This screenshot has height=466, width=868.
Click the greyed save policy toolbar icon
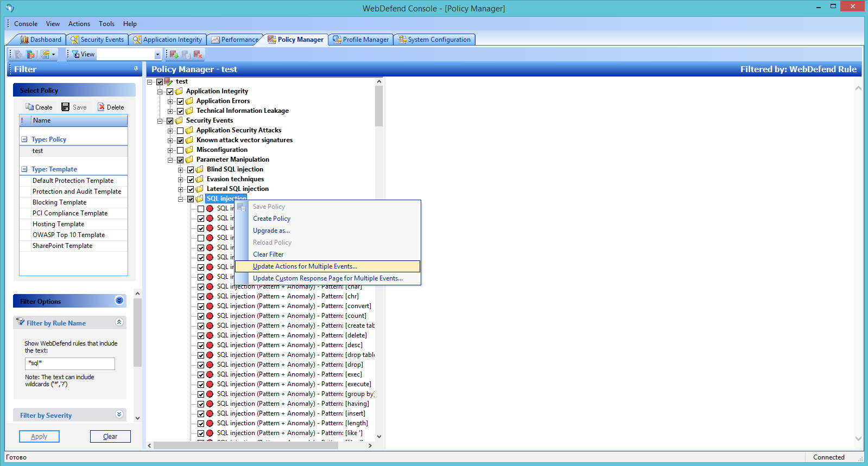pyautogui.click(x=186, y=54)
